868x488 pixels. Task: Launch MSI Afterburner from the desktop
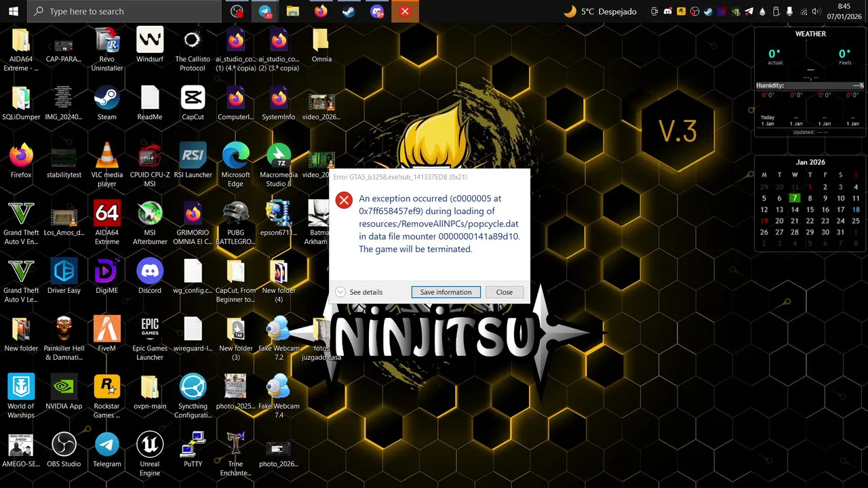pos(150,223)
